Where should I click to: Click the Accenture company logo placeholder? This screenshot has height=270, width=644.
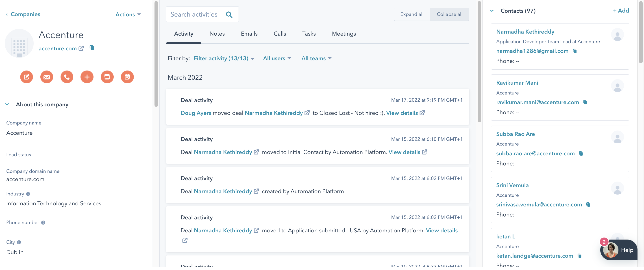tap(19, 43)
